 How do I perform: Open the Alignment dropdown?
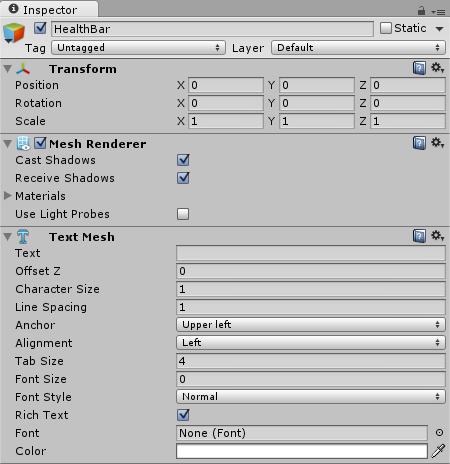pos(311,343)
